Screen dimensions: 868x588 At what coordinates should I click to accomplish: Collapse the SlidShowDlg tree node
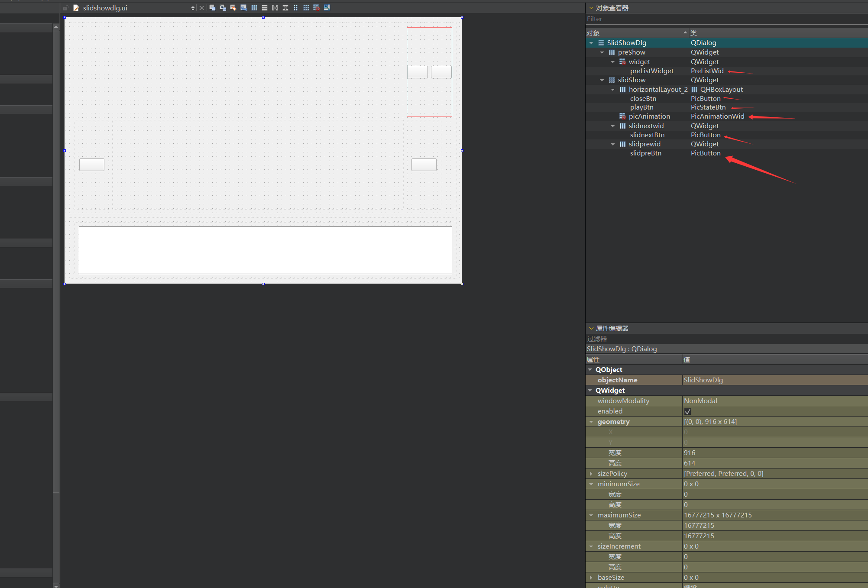coord(591,43)
